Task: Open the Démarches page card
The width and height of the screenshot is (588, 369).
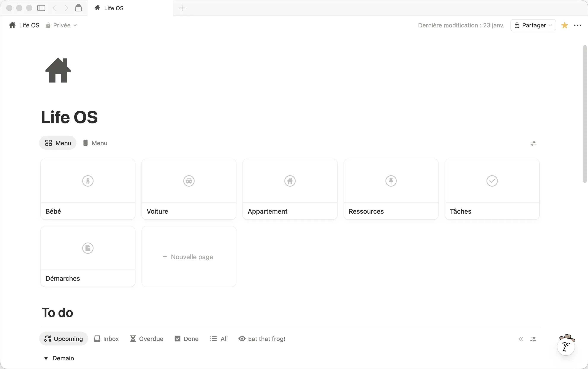Action: point(87,257)
